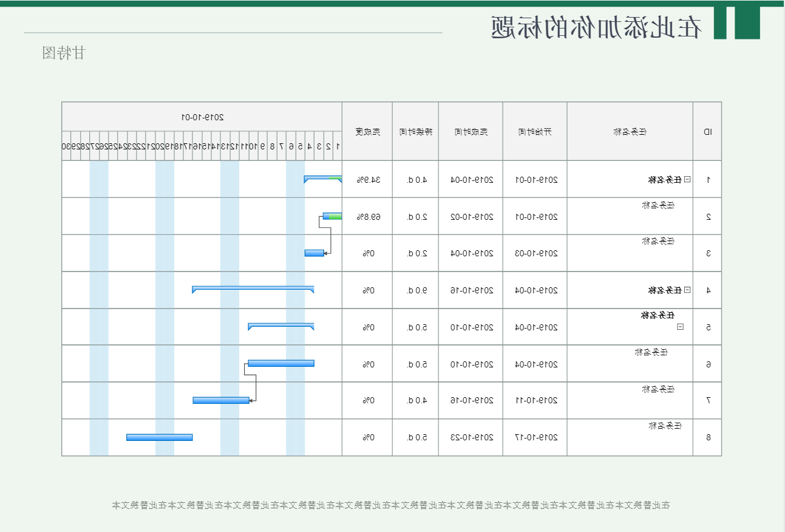This screenshot has width=785, height=532.
Task: Click start date 2019-10-11 in row 7
Action: coord(535,400)
